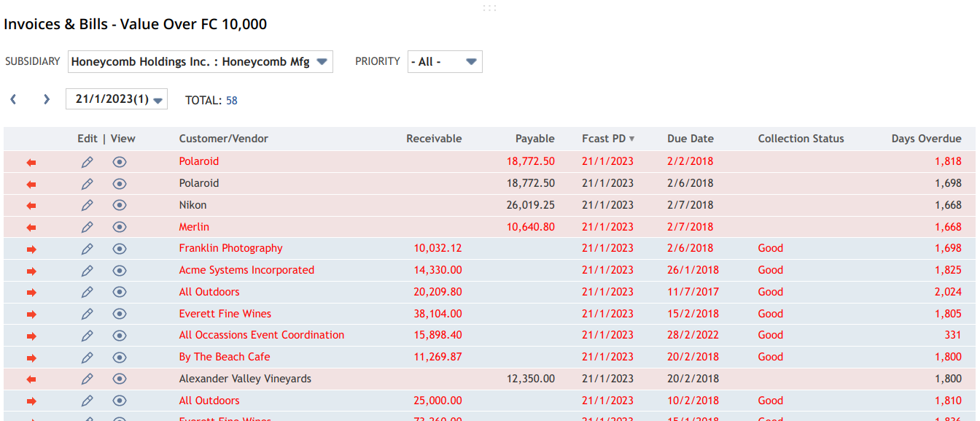This screenshot has height=421, width=980.
Task: Edit the Everett Fine Wines 38,104.00 invoice
Action: 87,314
